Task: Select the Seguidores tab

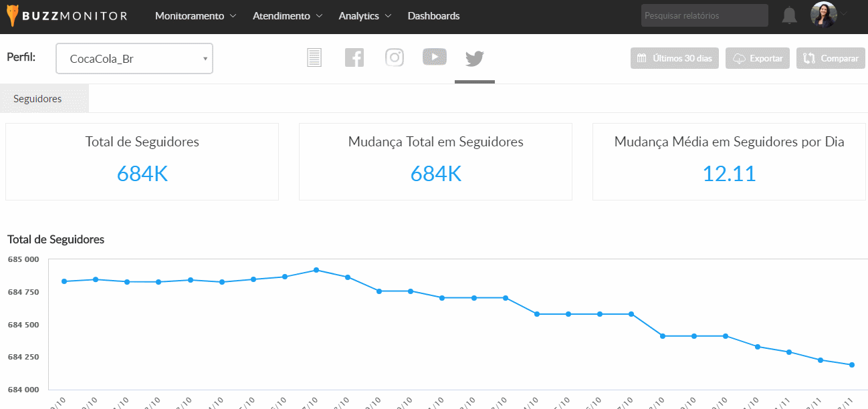Action: click(37, 99)
